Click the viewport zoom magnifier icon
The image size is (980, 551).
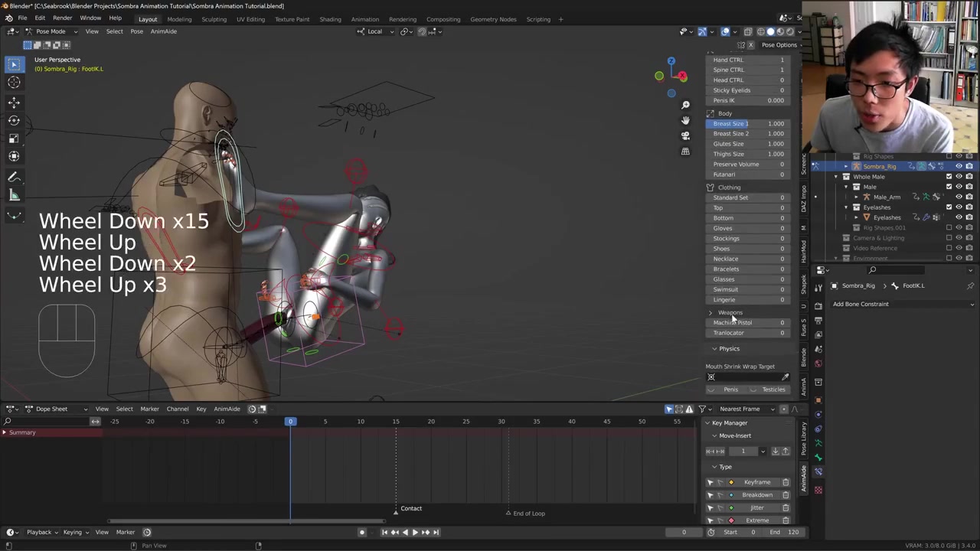685,105
